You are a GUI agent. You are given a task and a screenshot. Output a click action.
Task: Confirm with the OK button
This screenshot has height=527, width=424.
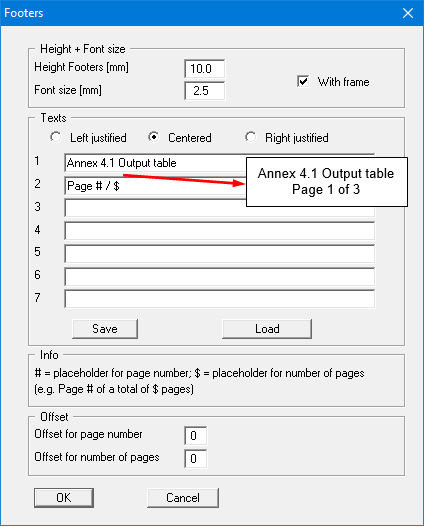[64, 498]
